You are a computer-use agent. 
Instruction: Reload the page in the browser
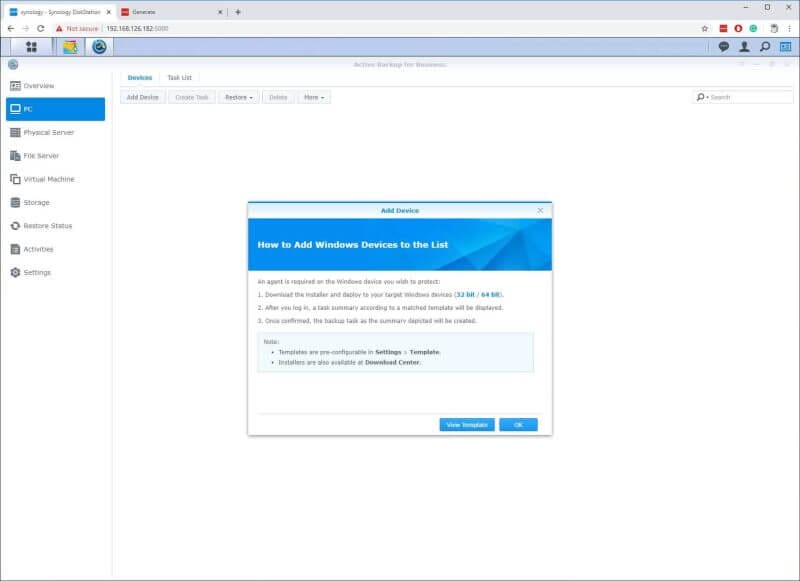click(x=40, y=28)
